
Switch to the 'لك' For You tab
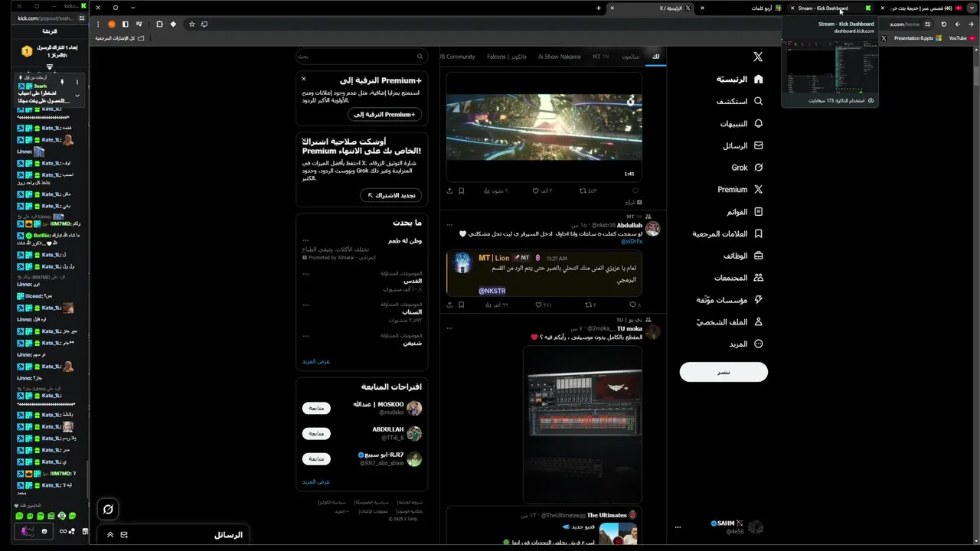pyautogui.click(x=655, y=57)
